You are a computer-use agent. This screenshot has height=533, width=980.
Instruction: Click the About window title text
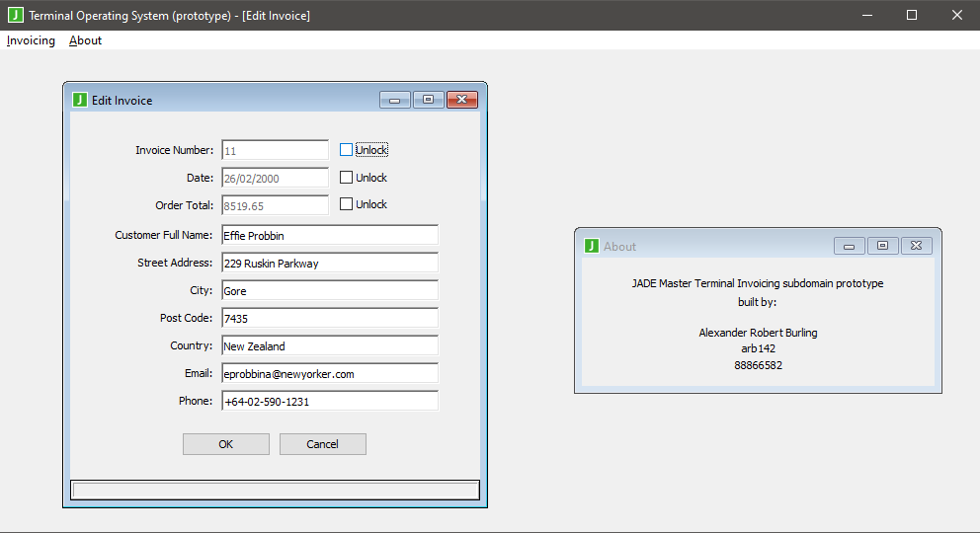coord(619,247)
